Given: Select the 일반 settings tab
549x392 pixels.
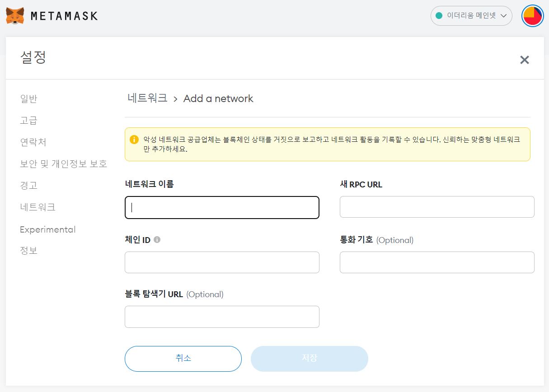Looking at the screenshot, I should pos(28,98).
